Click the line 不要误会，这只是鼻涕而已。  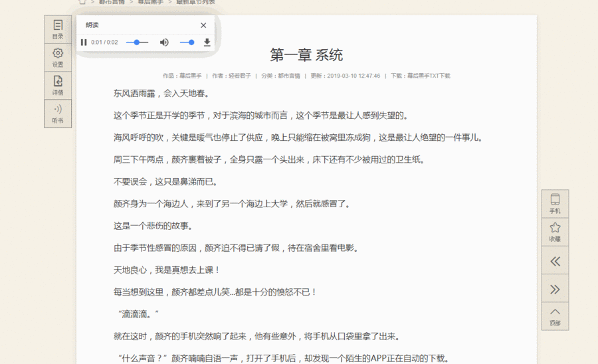pyautogui.click(x=166, y=182)
